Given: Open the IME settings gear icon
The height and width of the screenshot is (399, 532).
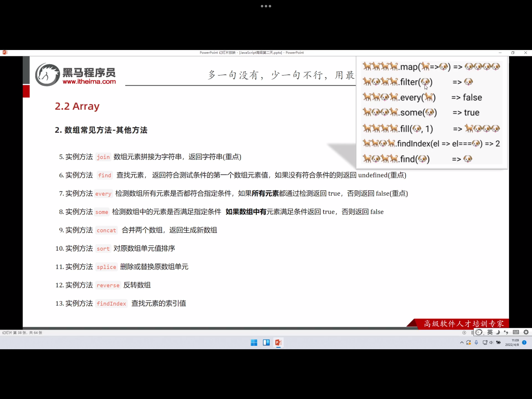Looking at the screenshot, I should click(526, 332).
